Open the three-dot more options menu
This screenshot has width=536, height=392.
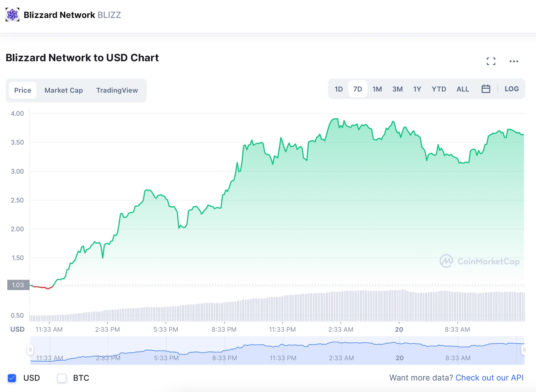click(x=514, y=61)
